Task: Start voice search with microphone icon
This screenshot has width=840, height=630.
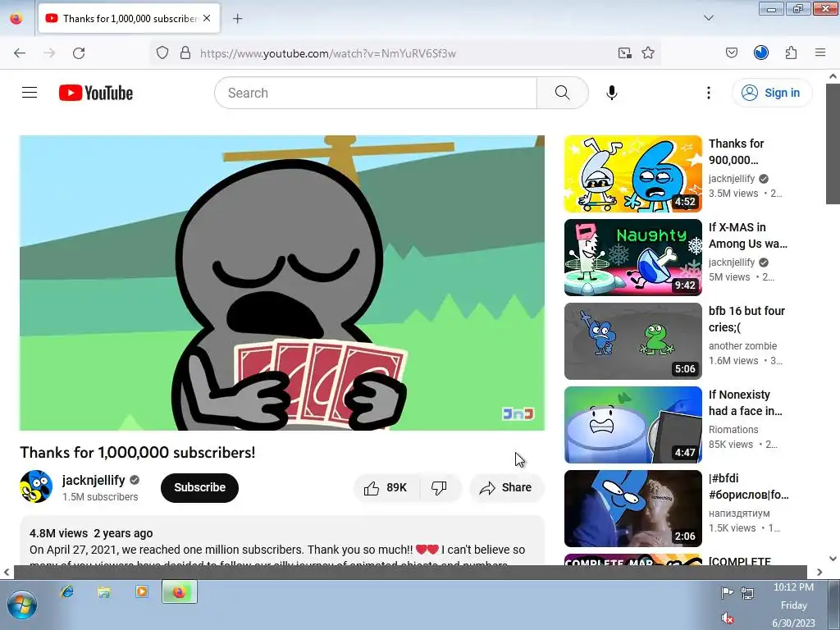Action: [x=611, y=93]
